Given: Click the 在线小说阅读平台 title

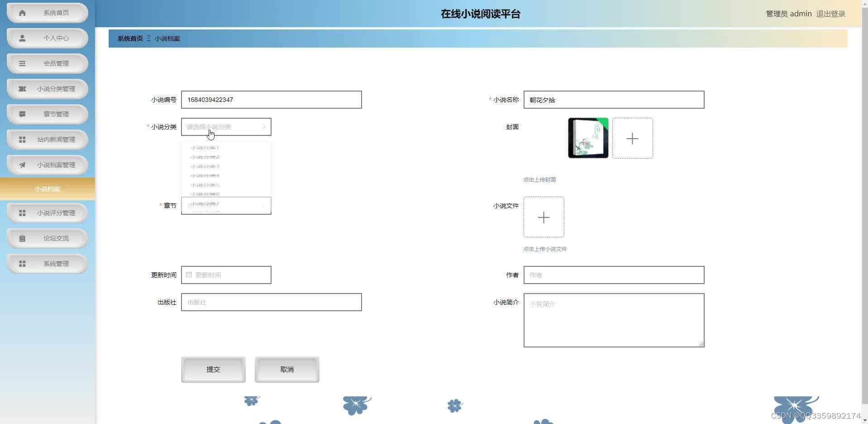Looking at the screenshot, I should coord(481,14).
